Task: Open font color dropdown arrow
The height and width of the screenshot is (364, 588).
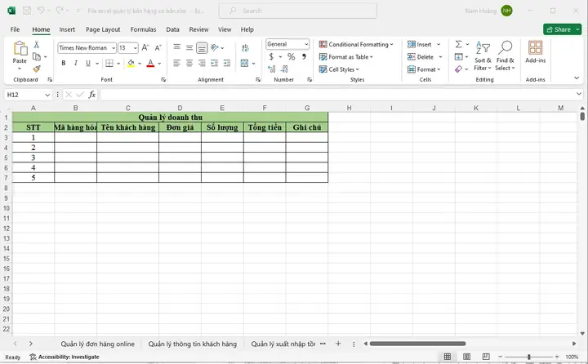Action: [159, 64]
